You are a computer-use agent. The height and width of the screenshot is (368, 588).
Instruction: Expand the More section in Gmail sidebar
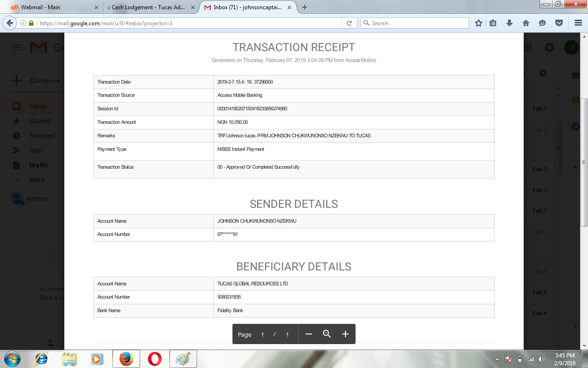[37, 180]
